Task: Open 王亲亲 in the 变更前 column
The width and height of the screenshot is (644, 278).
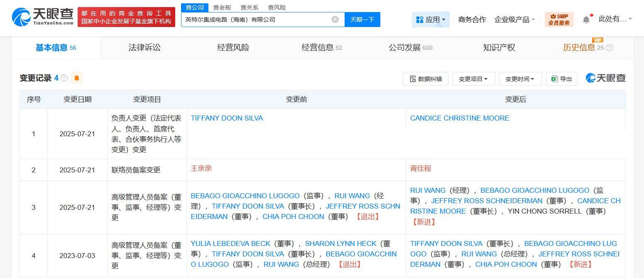Action: [201, 168]
